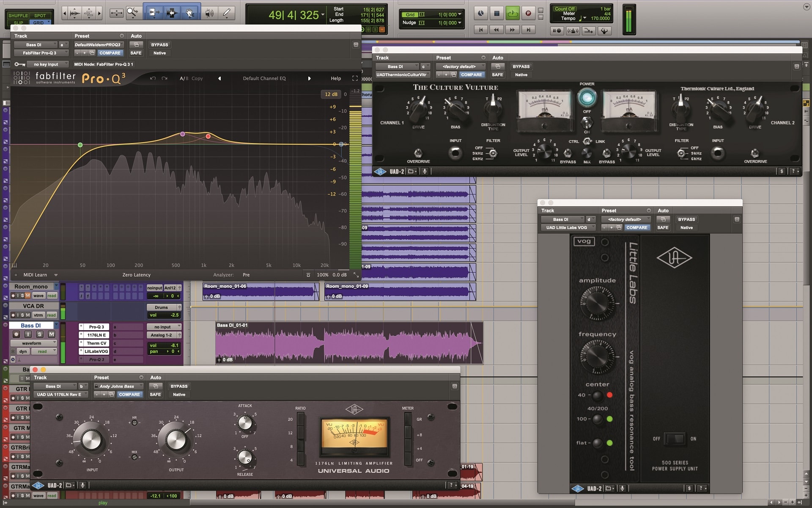Mute the Bass DI track
The height and width of the screenshot is (508, 812).
[x=51, y=334]
